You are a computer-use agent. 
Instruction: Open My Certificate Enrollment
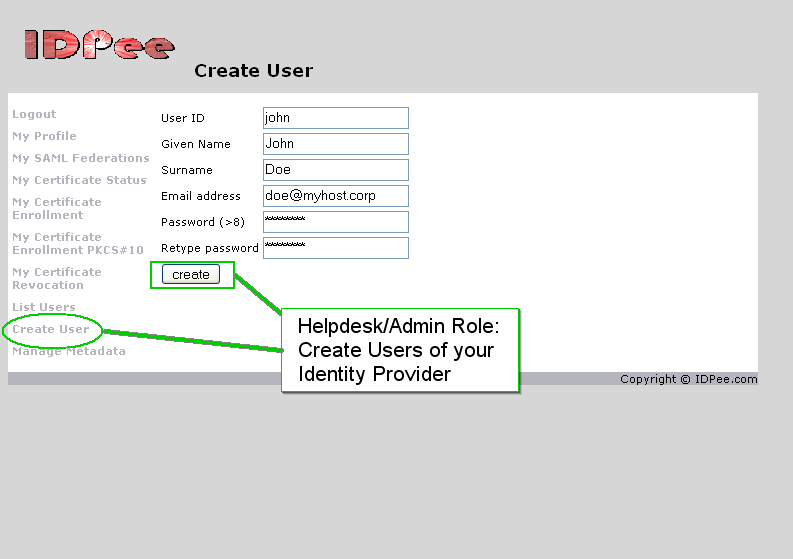click(57, 208)
